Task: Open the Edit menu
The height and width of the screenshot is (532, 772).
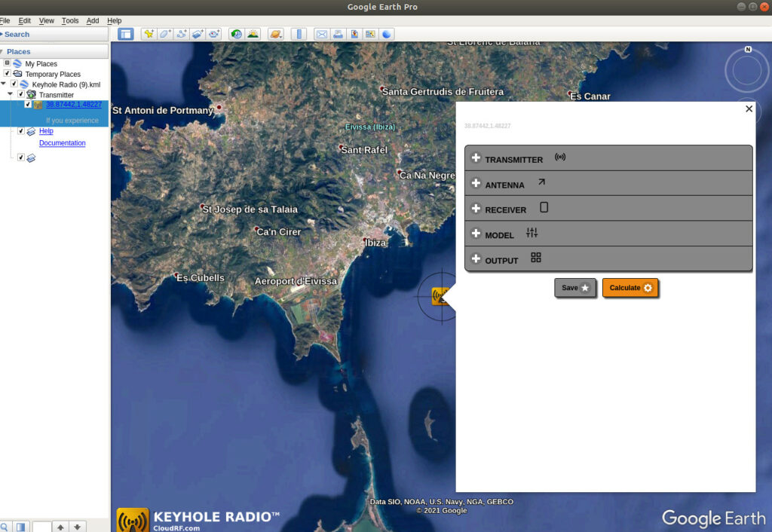Action: tap(25, 20)
